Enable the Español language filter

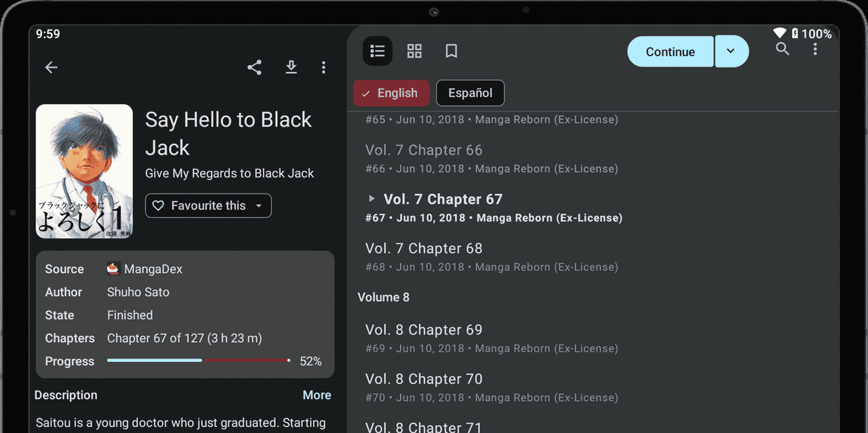coord(470,94)
